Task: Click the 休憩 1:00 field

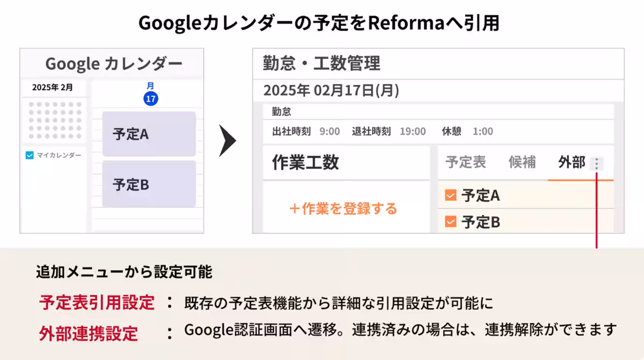Action: (482, 132)
